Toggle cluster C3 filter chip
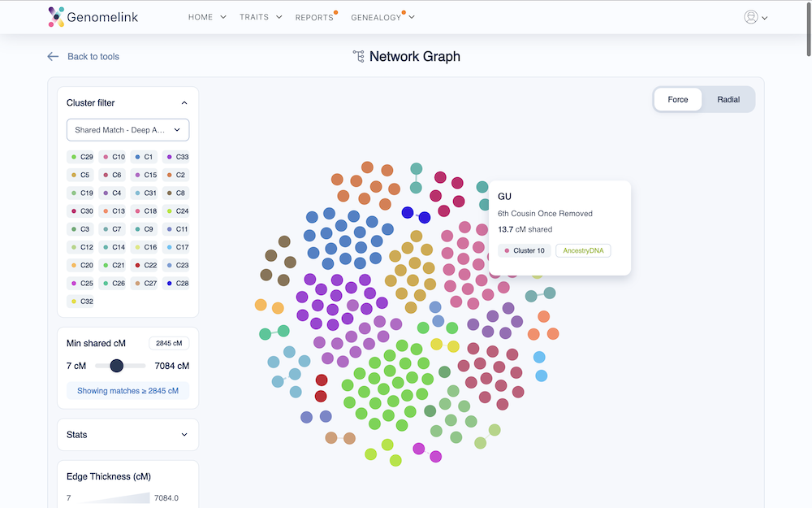 point(80,229)
